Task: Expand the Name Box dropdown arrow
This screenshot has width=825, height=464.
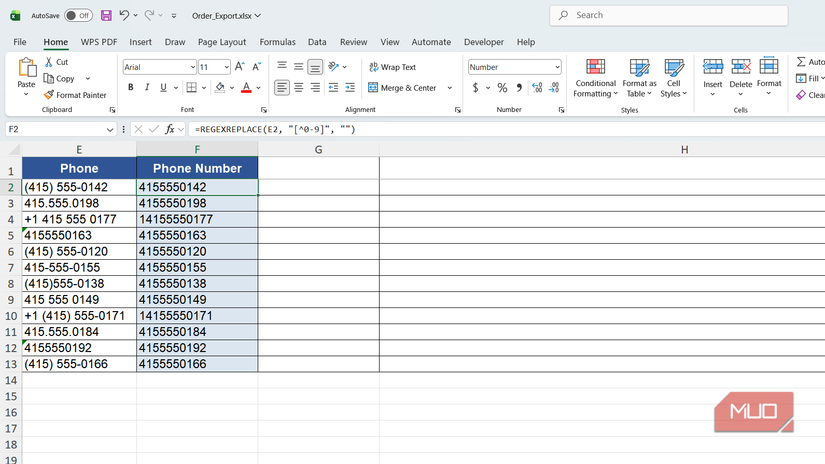Action: 109,129
